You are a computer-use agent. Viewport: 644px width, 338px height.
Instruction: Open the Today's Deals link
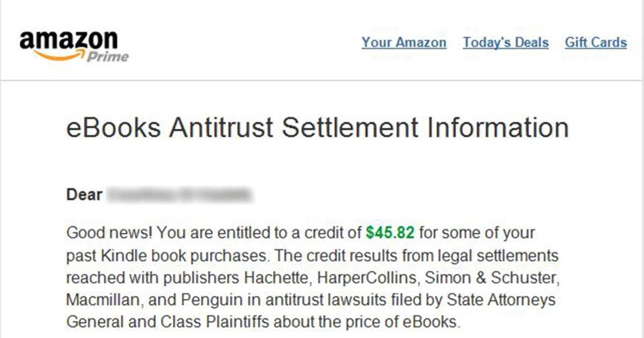[x=505, y=42]
